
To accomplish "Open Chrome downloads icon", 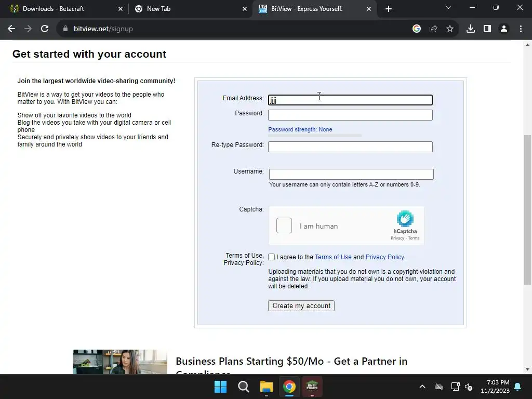I will tap(471, 29).
